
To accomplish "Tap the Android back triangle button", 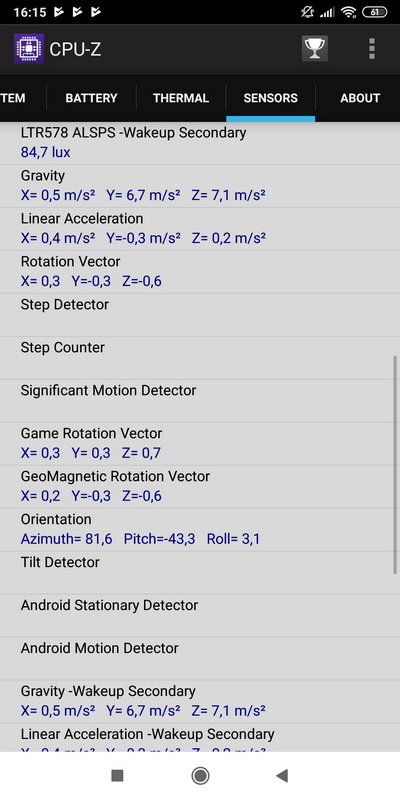I will pos(282,776).
